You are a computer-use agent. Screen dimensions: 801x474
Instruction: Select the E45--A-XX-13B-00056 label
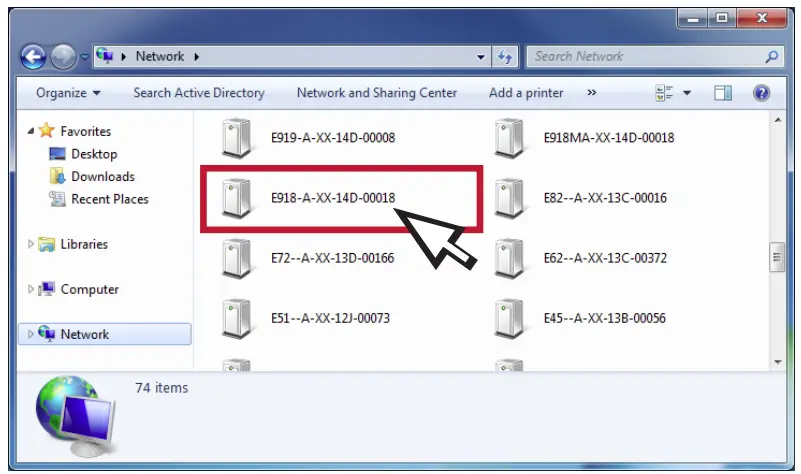(x=604, y=318)
